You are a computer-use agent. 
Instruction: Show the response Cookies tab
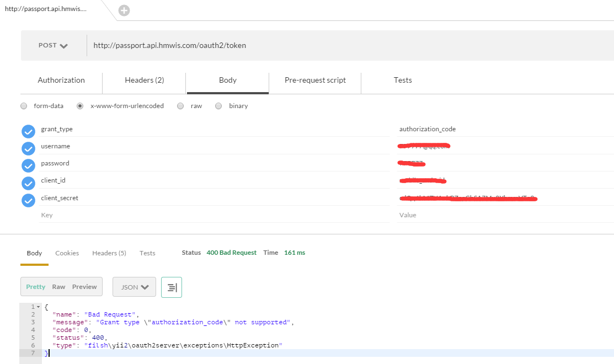tap(67, 253)
